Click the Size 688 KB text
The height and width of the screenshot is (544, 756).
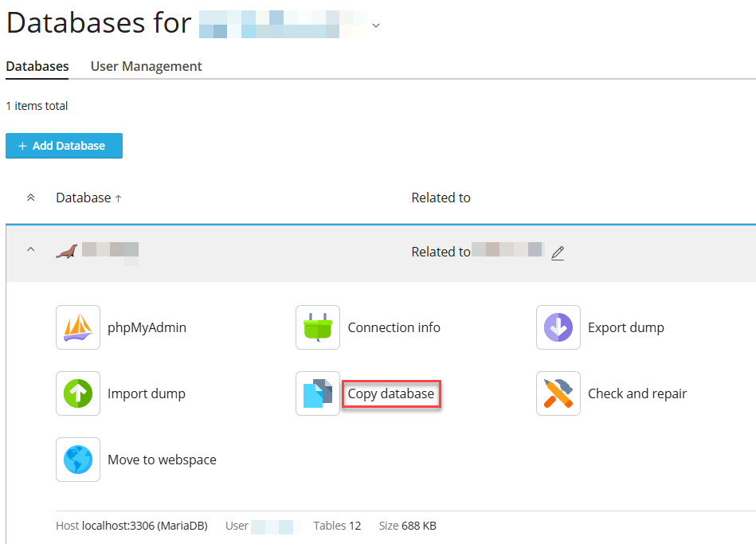tap(407, 526)
